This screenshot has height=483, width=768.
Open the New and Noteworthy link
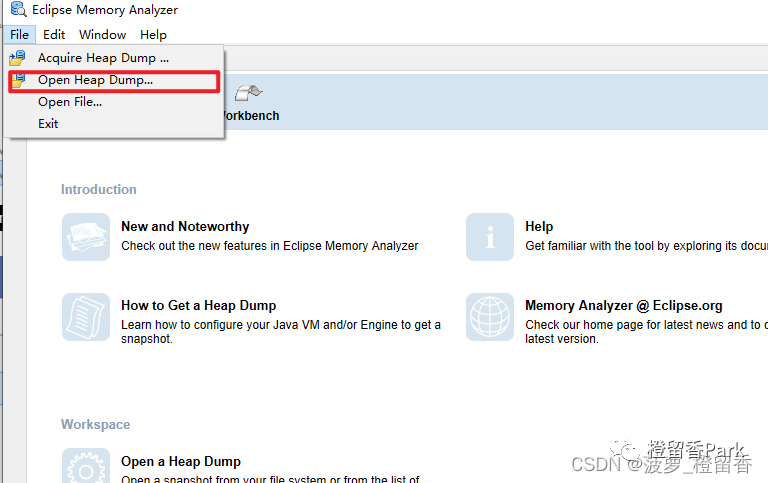point(185,226)
